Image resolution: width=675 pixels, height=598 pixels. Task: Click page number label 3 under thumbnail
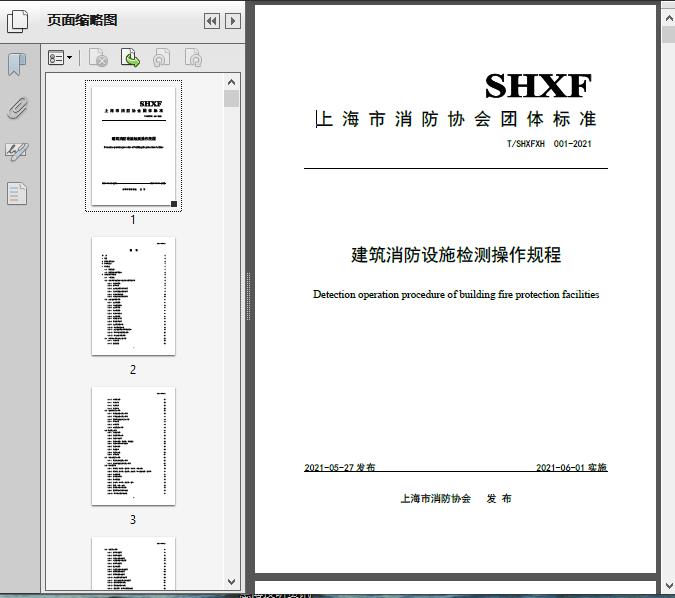(133, 520)
